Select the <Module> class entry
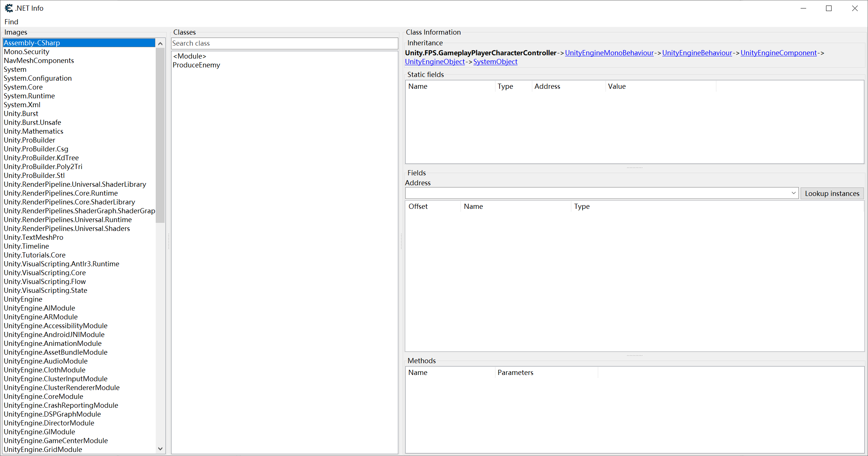Screen dimensions: 868x456 point(190,56)
